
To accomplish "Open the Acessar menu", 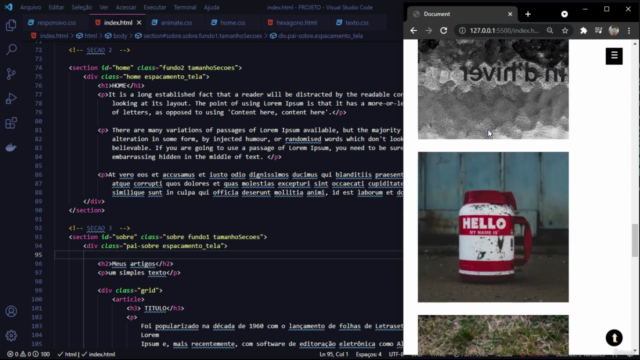I will [x=126, y=7].
